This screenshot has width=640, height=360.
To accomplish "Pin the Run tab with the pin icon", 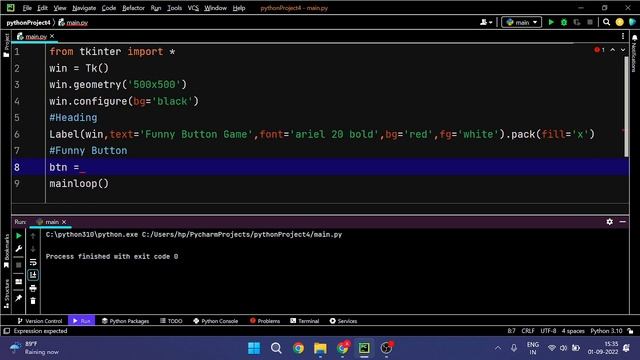I will point(19,298).
